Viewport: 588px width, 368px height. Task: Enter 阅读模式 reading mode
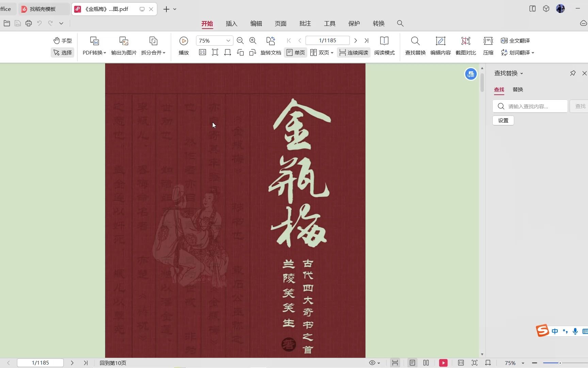pyautogui.click(x=385, y=46)
